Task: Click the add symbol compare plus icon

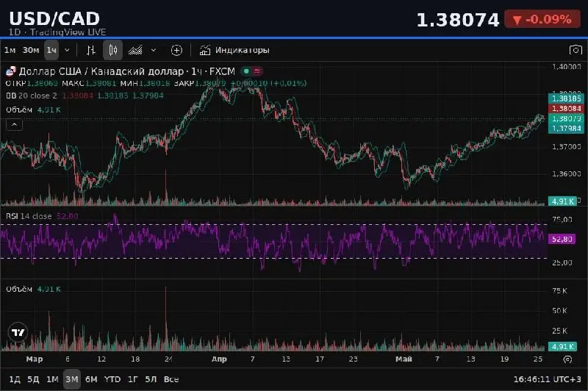Action: point(176,50)
